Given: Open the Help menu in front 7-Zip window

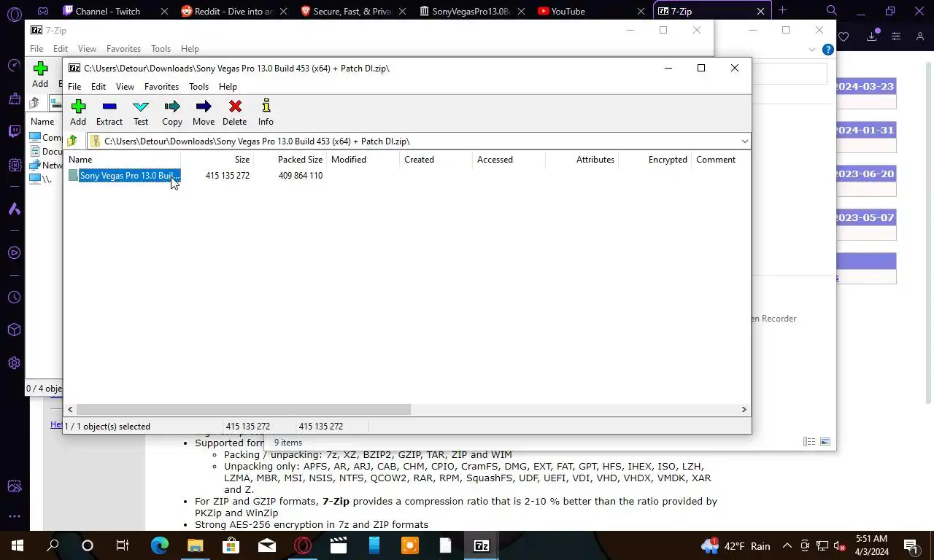Looking at the screenshot, I should [228, 86].
